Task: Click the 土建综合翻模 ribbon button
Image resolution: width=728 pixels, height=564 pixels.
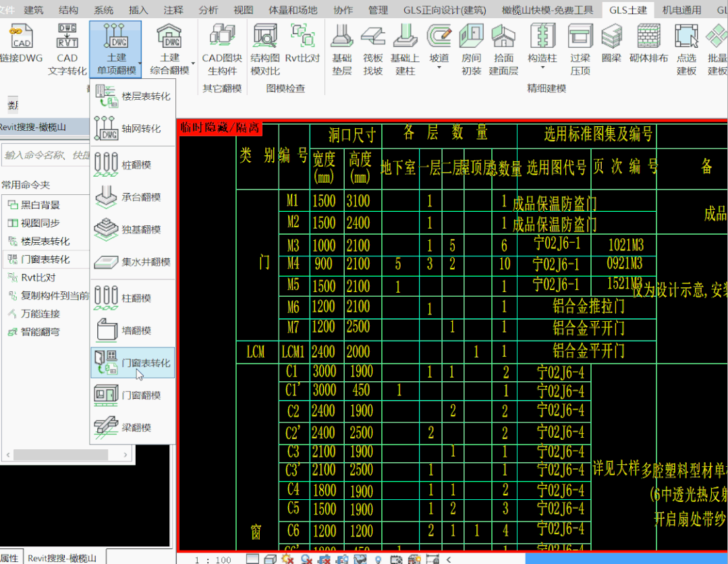Action: click(169, 49)
